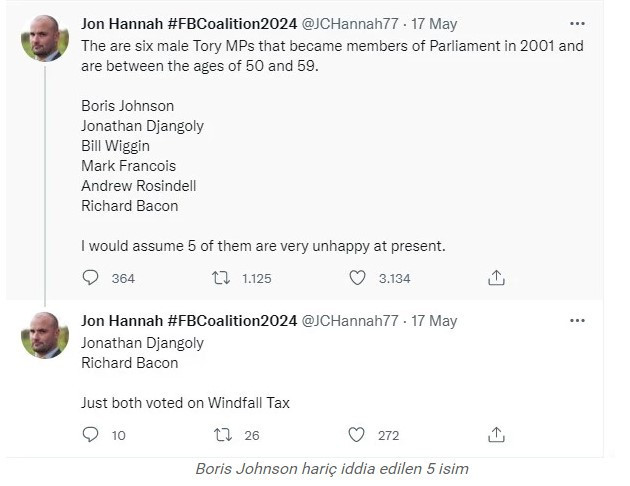The image size is (630, 486).
Task: Like the Windfall Tax tweet
Action: tap(357, 435)
